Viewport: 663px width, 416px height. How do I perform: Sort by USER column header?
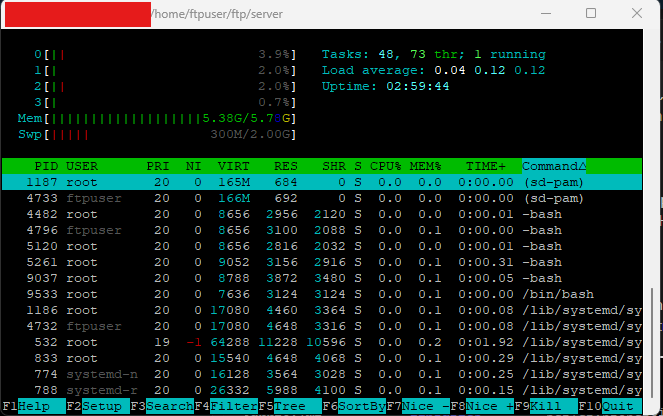click(x=82, y=166)
